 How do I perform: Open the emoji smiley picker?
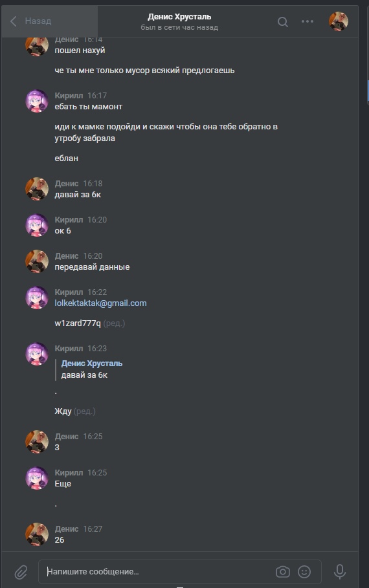pyautogui.click(x=304, y=571)
